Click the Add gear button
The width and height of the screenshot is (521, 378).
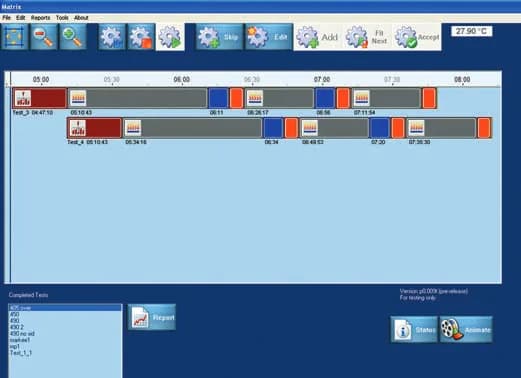pyautogui.click(x=317, y=37)
